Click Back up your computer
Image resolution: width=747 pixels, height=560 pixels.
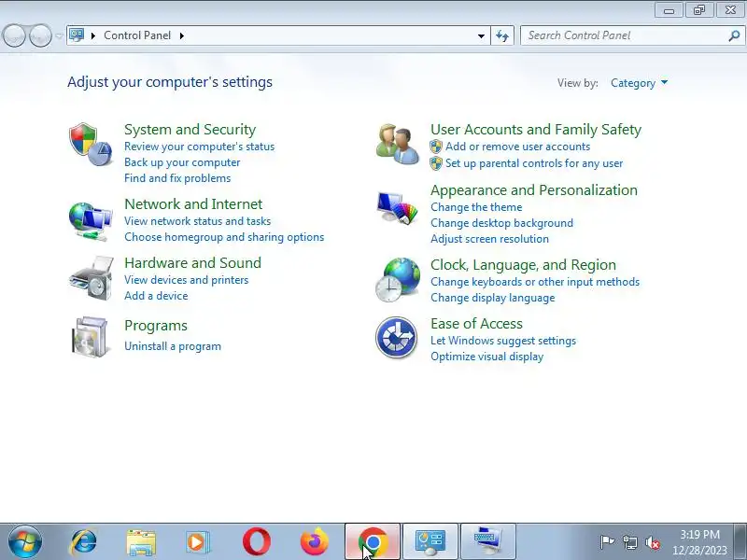[x=182, y=162]
